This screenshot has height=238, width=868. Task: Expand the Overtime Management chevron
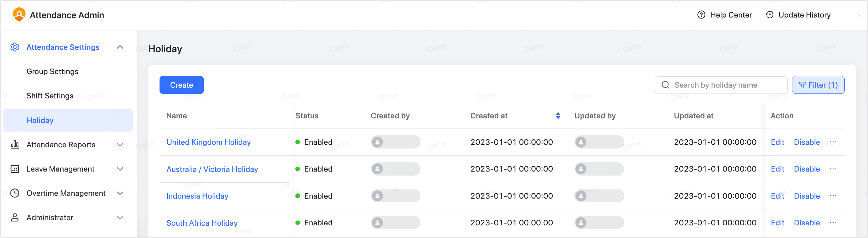(x=120, y=193)
